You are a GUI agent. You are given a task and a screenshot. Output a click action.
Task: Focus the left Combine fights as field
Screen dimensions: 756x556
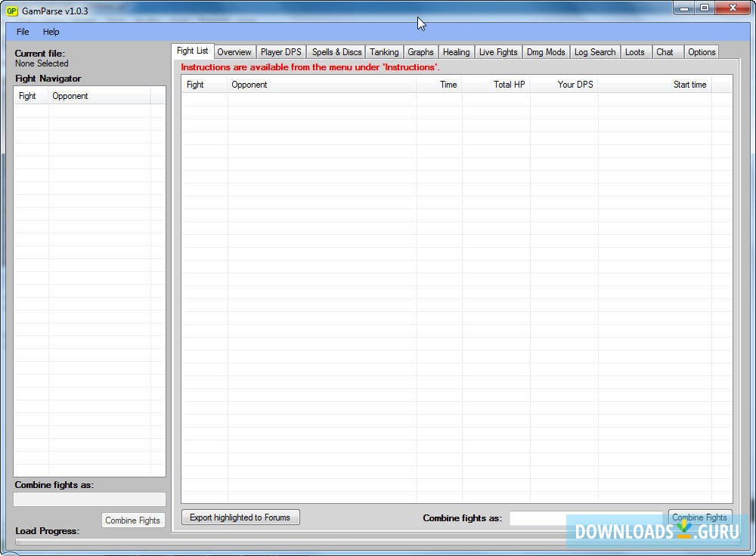click(89, 499)
